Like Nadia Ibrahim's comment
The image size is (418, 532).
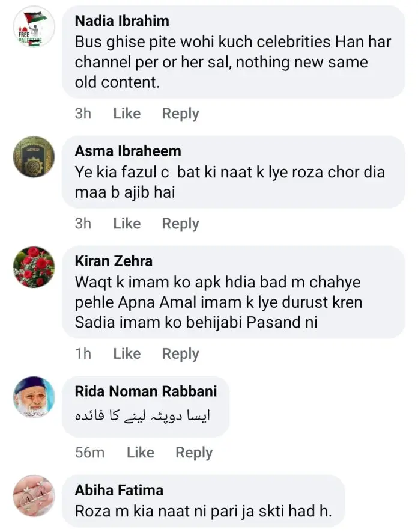pos(127,114)
